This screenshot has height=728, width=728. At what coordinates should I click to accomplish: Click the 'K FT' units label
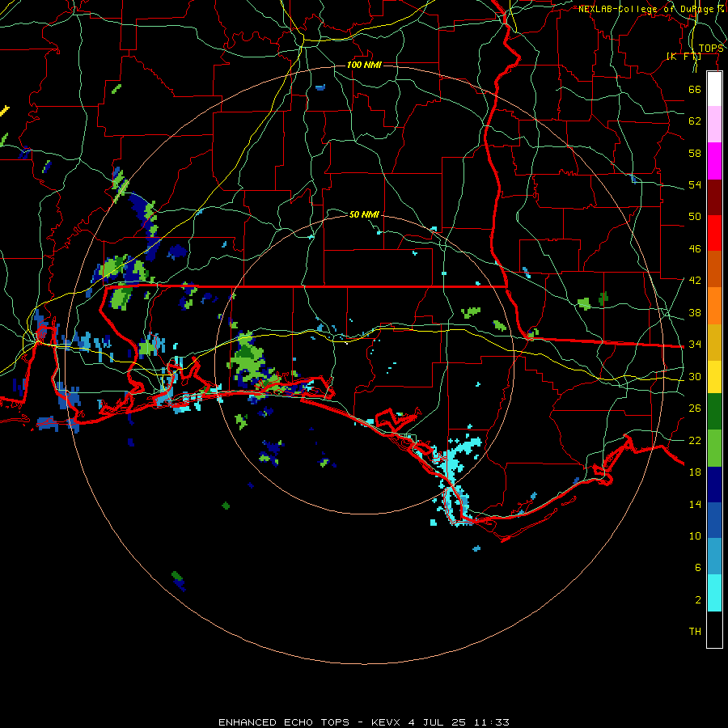[684, 56]
